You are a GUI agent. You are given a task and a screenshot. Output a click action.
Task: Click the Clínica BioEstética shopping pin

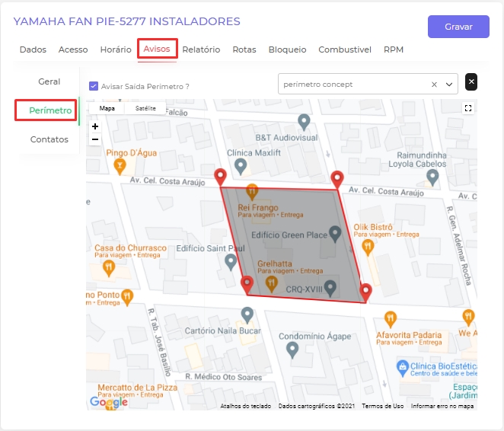(x=403, y=368)
